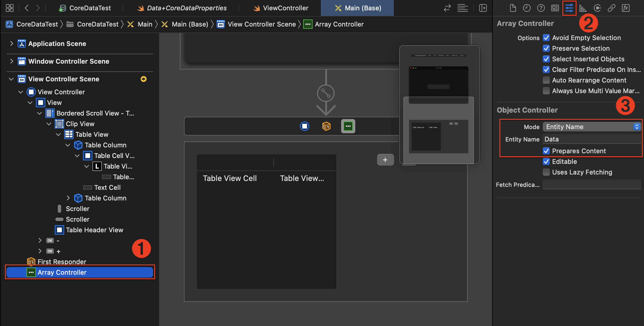
Task: Select Table Header View in outline
Action: click(x=94, y=230)
